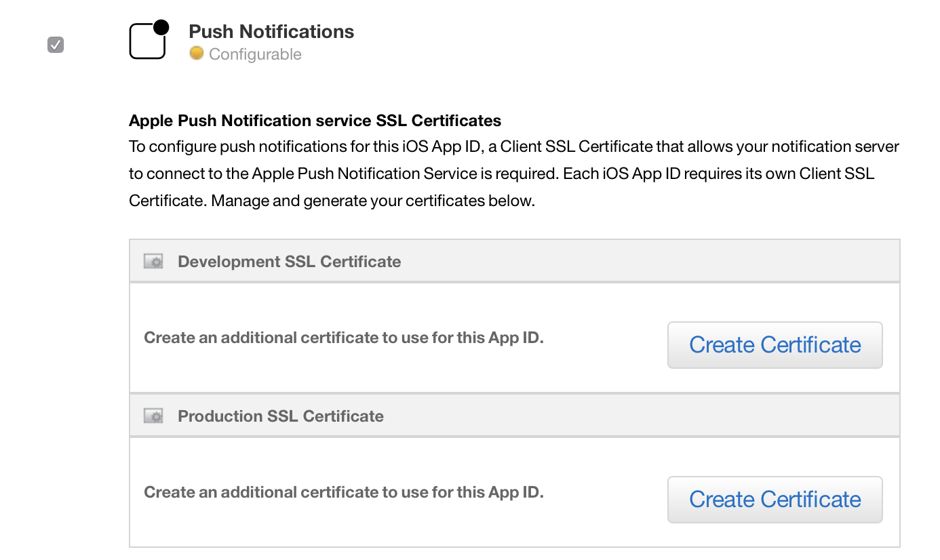Click the yellow Configurable status dot

coord(197,54)
